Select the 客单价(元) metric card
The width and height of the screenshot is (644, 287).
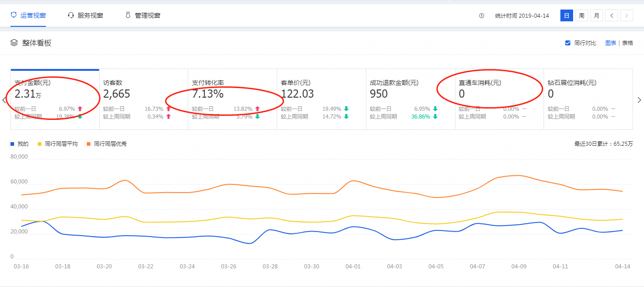coord(322,99)
